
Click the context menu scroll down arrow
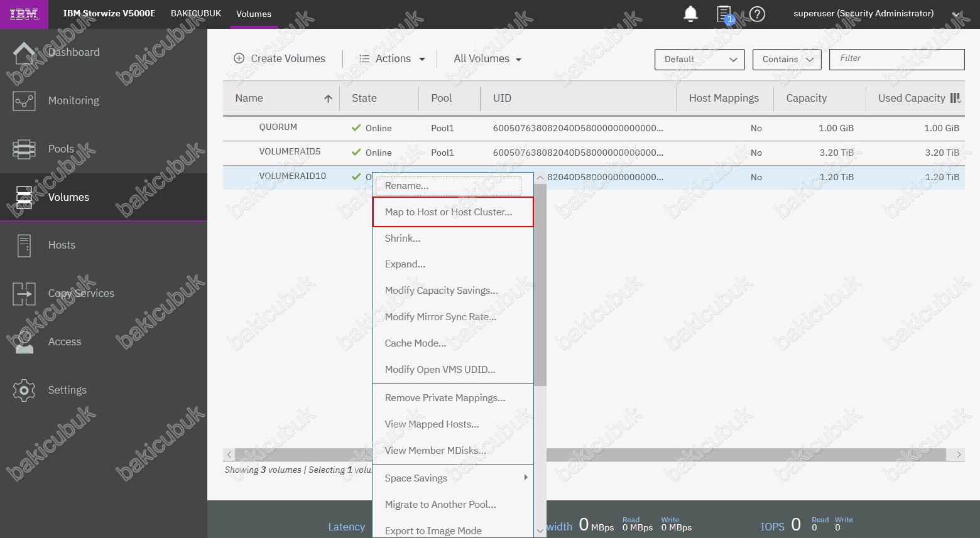click(x=540, y=531)
